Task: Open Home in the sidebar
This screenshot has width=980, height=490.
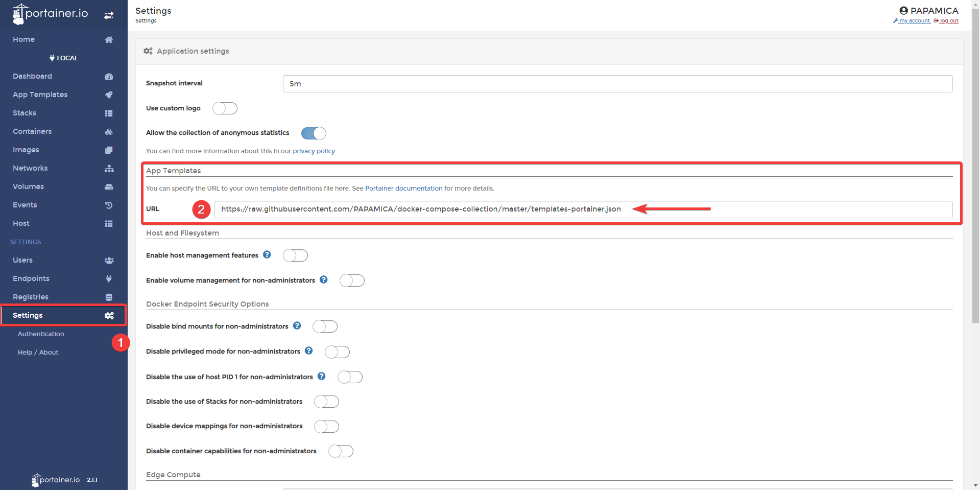Action: pos(63,39)
